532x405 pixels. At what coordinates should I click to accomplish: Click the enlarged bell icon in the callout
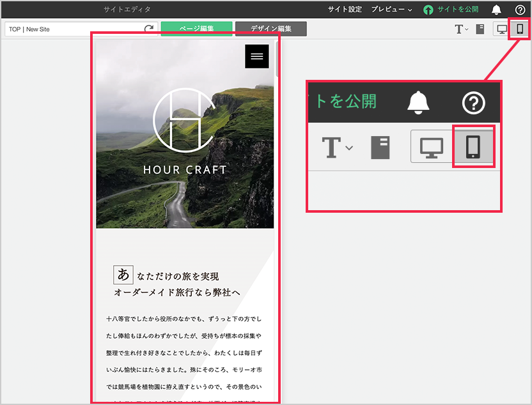(x=418, y=102)
